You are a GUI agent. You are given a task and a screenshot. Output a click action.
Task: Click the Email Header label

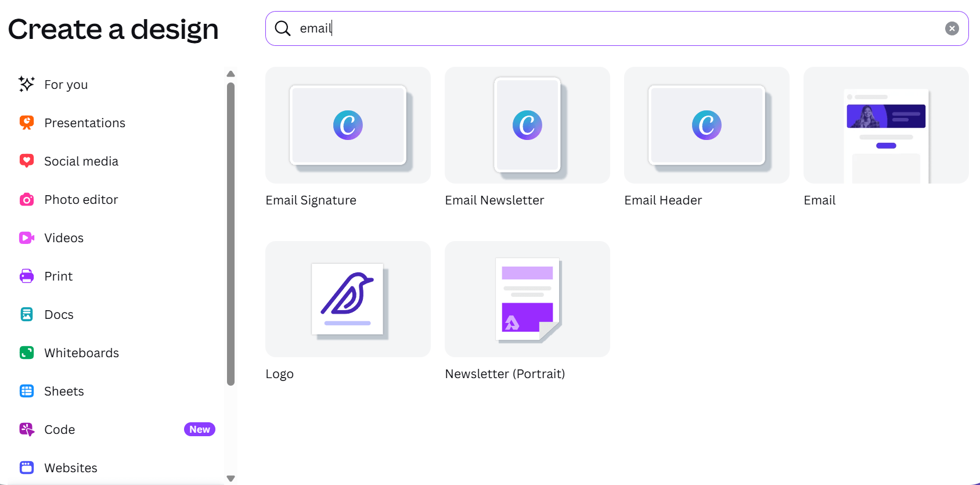click(x=663, y=200)
